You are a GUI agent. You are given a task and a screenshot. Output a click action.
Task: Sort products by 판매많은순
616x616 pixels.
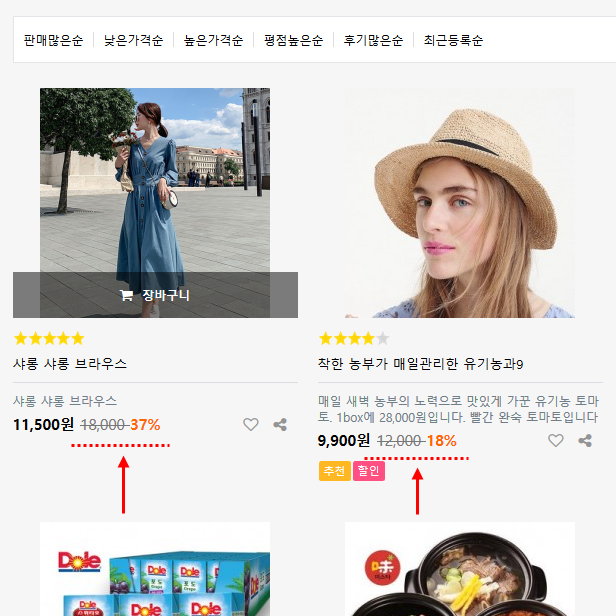(x=53, y=41)
